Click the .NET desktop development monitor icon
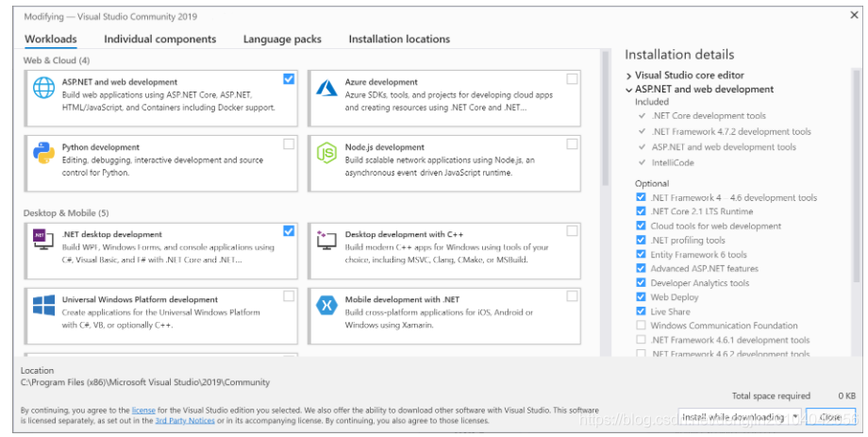The width and height of the screenshot is (868, 437). coord(43,240)
